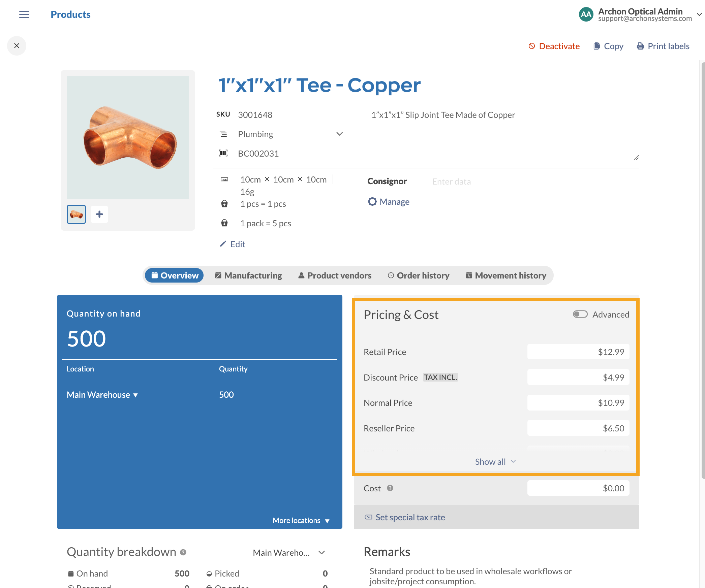This screenshot has width=705, height=588.
Task: Click the Print labels icon in the top toolbar
Action: click(x=641, y=46)
